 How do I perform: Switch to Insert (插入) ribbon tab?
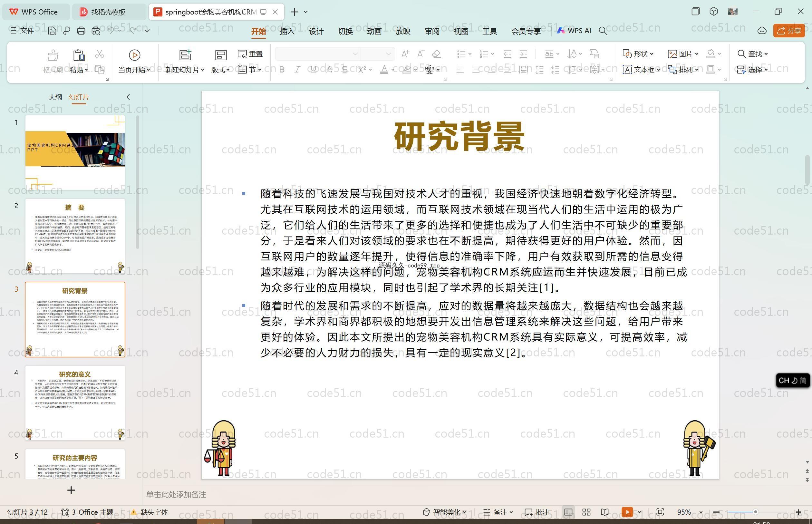[287, 31]
